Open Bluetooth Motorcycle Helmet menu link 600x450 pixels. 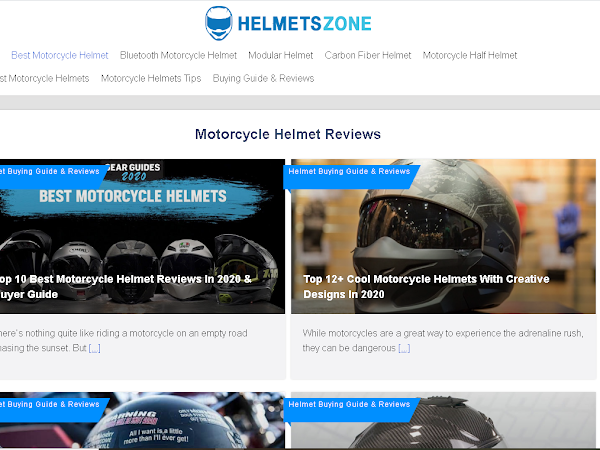tap(178, 55)
